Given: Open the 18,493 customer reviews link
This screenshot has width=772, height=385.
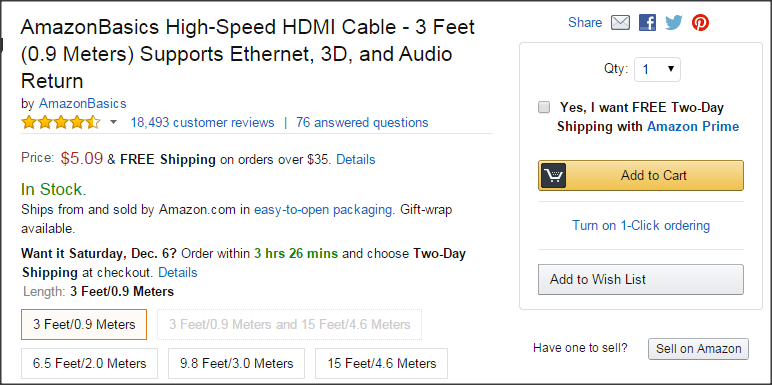Looking at the screenshot, I should click(x=202, y=122).
